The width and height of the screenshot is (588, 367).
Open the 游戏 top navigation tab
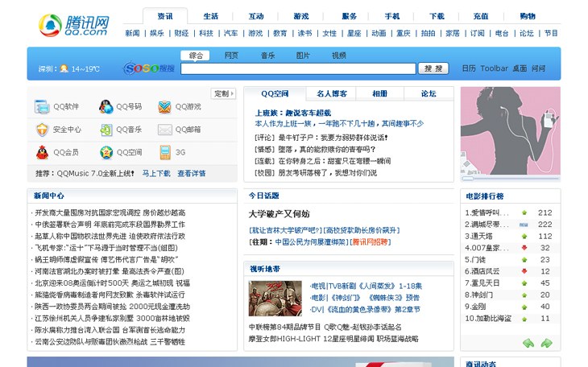[x=301, y=16]
